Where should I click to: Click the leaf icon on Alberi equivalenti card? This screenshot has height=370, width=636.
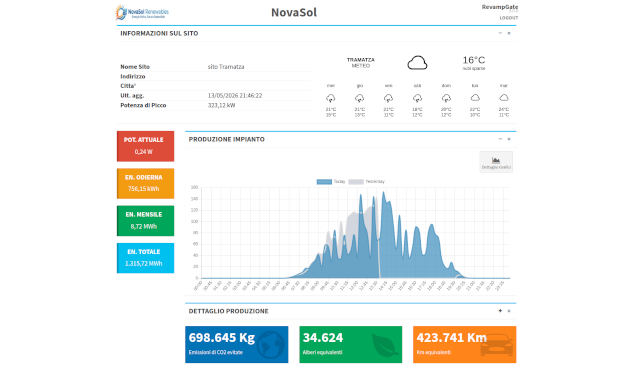tap(385, 345)
